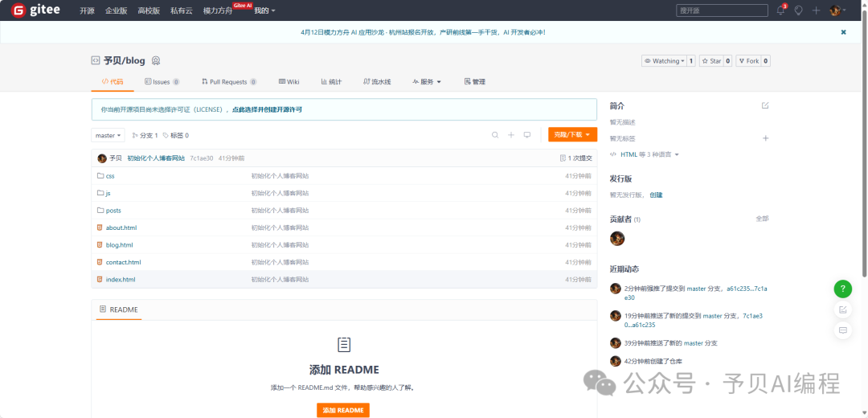The image size is (868, 418).
Task: Open blog.html file
Action: click(119, 244)
